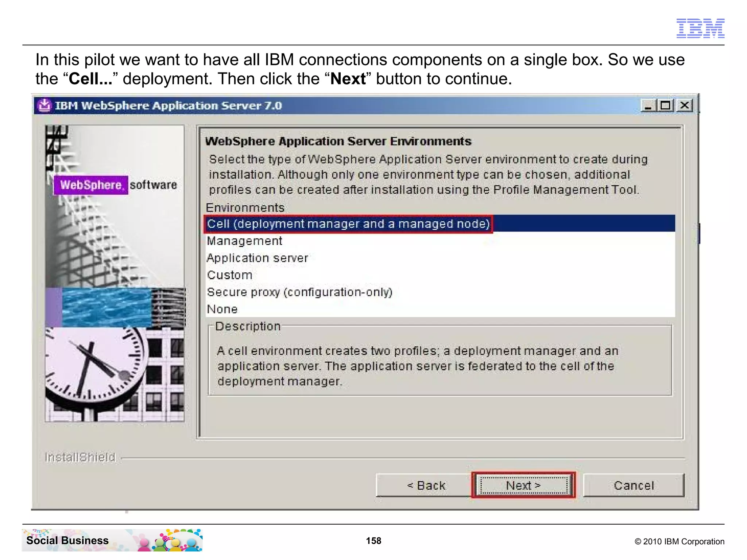Select Secure proxy (configuration-only)

[440, 292]
